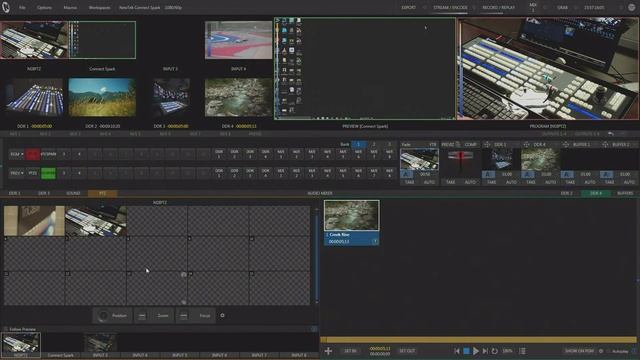
Task: Click the add media plus icon
Action: (x=328, y=351)
